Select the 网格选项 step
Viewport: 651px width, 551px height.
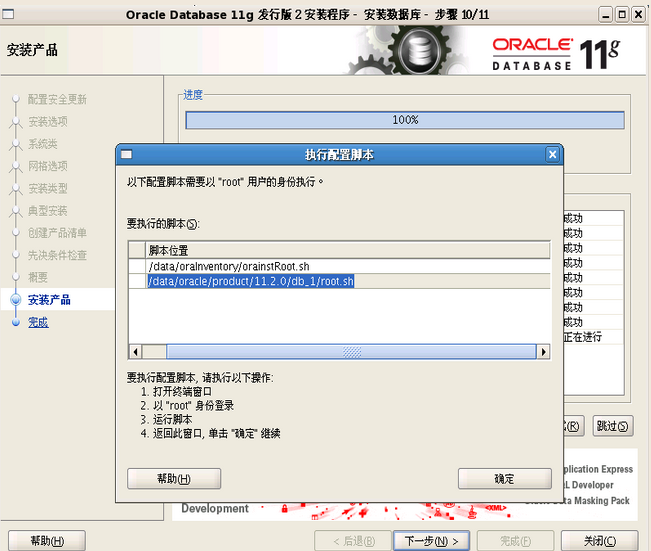tap(48, 166)
